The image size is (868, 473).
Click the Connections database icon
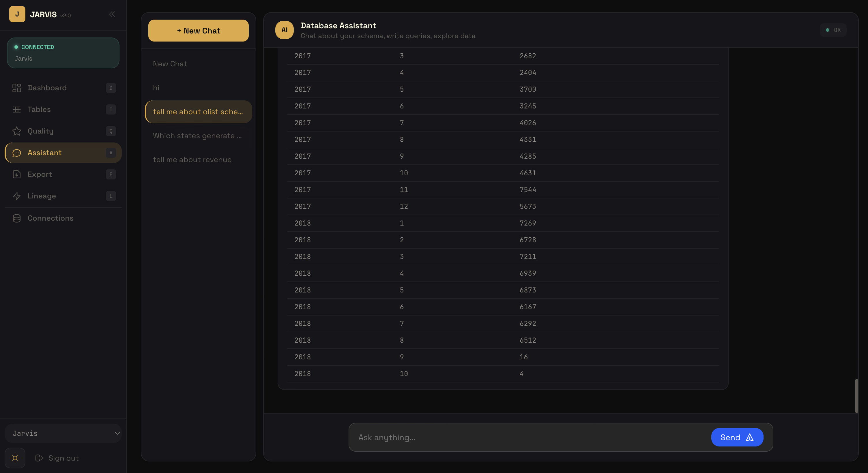(16, 218)
